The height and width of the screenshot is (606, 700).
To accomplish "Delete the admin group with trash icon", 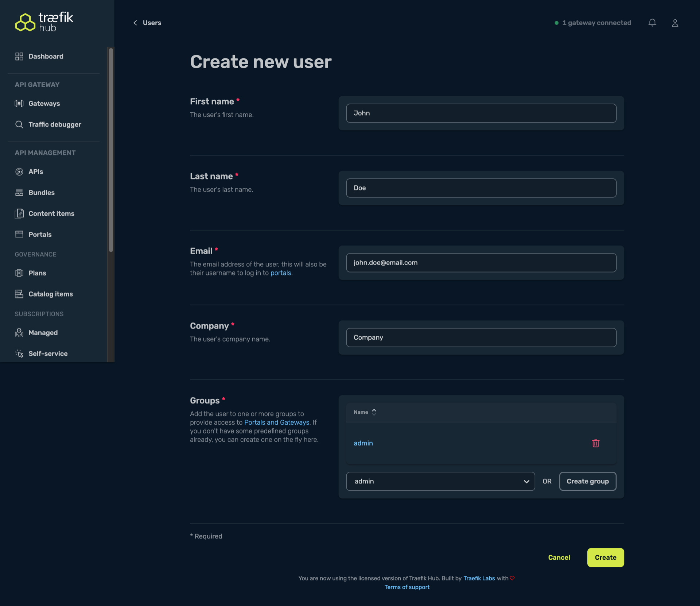I will click(x=595, y=443).
